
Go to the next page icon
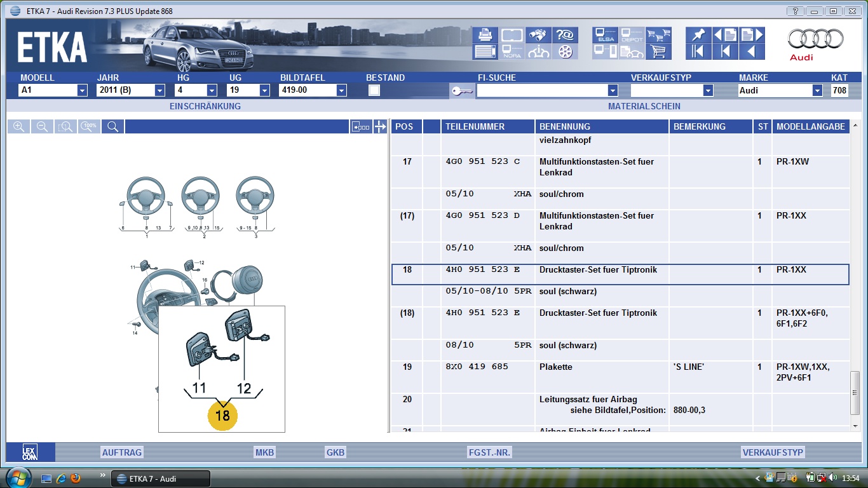pos(752,35)
